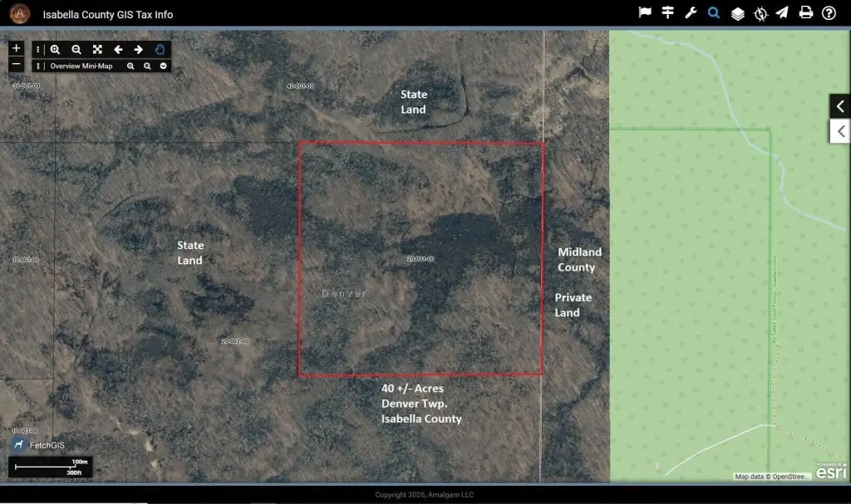Expand the Overview Mini-Map dropdown chevron
This screenshot has height=504, width=851.
pos(164,66)
